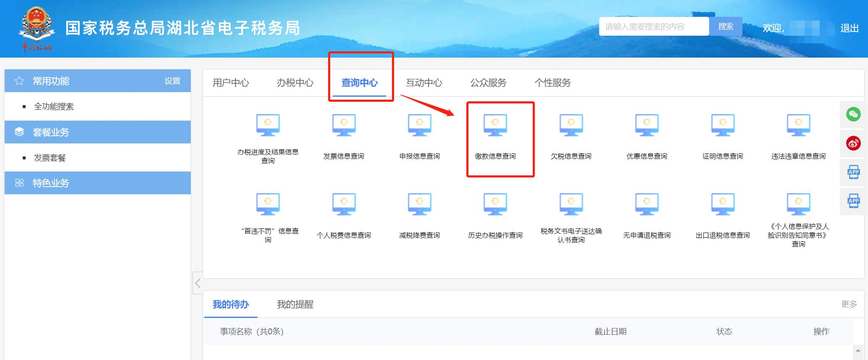Click the 退出 logout link
This screenshot has height=360, width=868.
pyautogui.click(x=849, y=28)
